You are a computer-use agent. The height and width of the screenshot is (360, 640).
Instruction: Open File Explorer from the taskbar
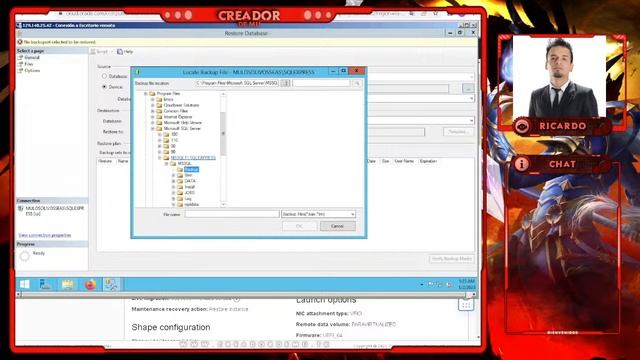tap(67, 284)
